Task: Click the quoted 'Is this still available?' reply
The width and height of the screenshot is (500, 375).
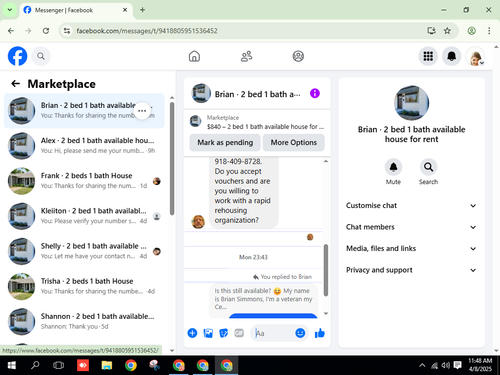Action: [263, 299]
